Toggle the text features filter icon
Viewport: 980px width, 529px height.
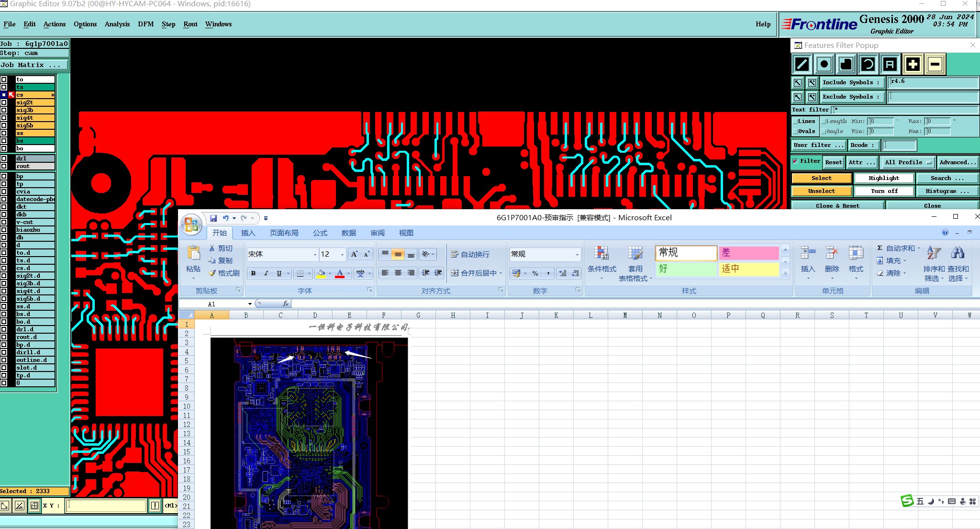click(890, 64)
